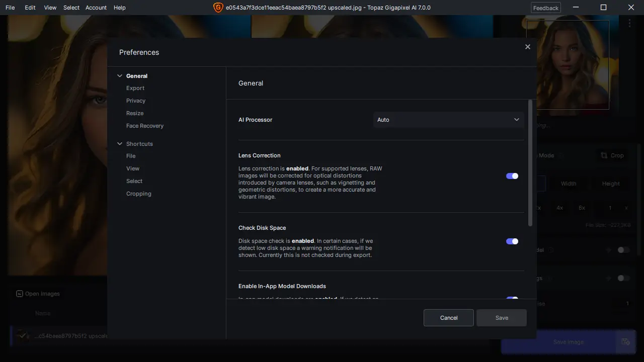Open the Cropping shortcuts page
Image resolution: width=644 pixels, height=362 pixels.
pos(139,194)
